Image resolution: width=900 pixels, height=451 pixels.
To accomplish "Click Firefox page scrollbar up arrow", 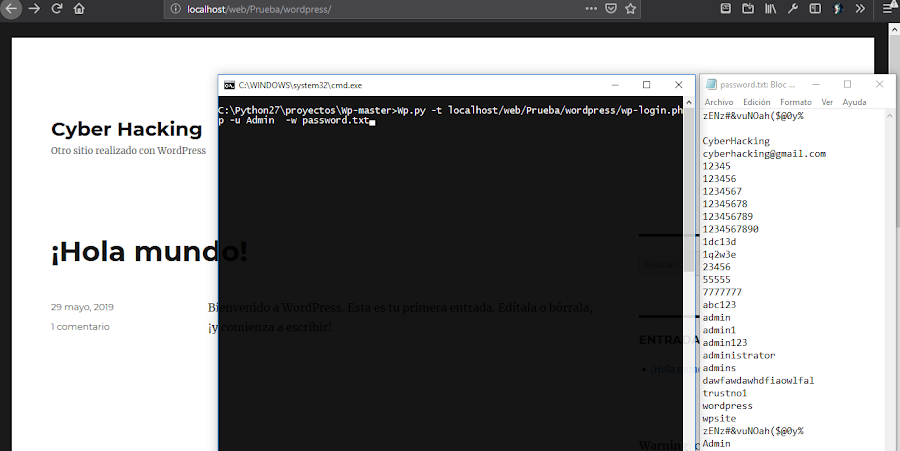I will point(895,28).
